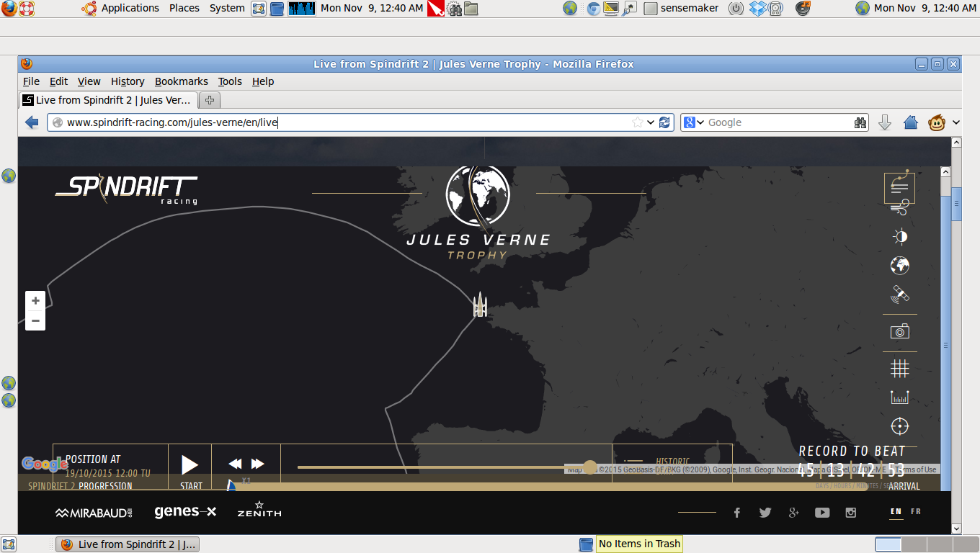
Task: Switch to globe view icon
Action: coord(899,266)
